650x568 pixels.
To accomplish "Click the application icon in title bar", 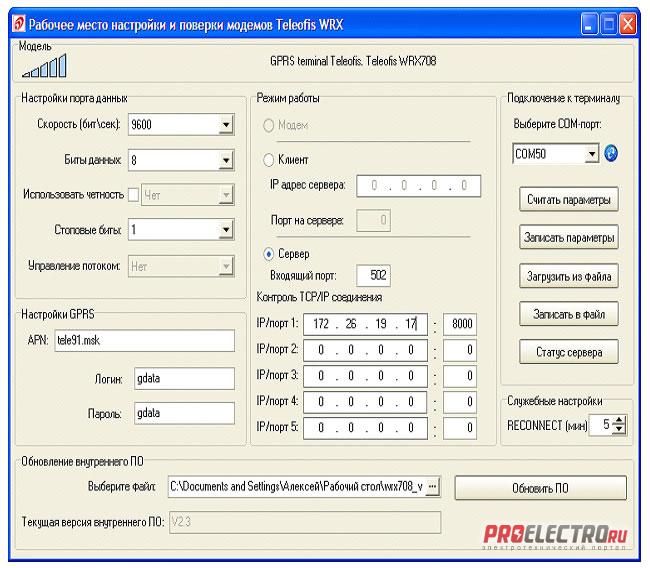I will (19, 24).
